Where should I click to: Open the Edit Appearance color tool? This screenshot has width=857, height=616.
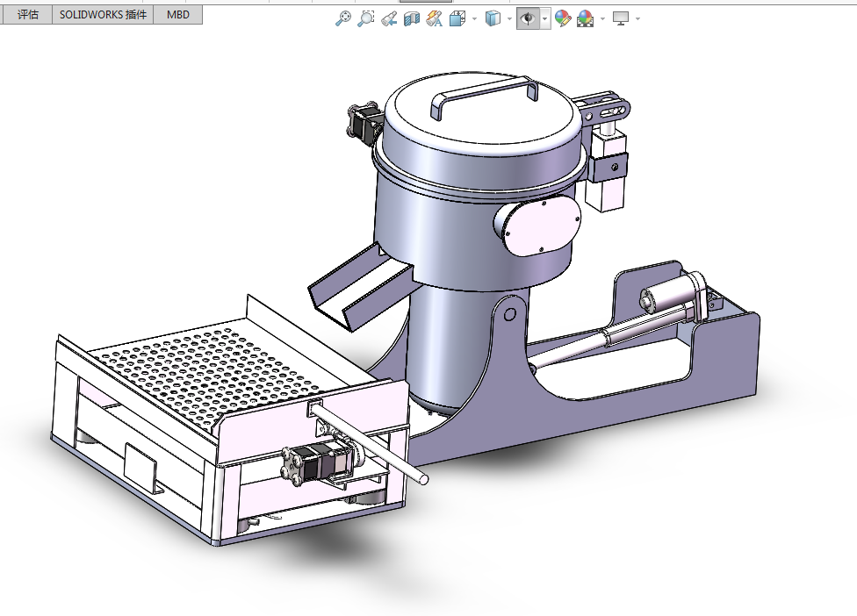pos(563,18)
